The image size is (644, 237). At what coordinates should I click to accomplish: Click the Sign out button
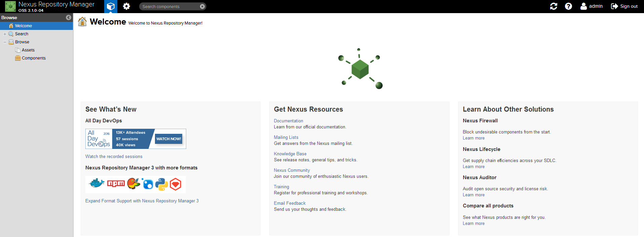[x=624, y=6]
